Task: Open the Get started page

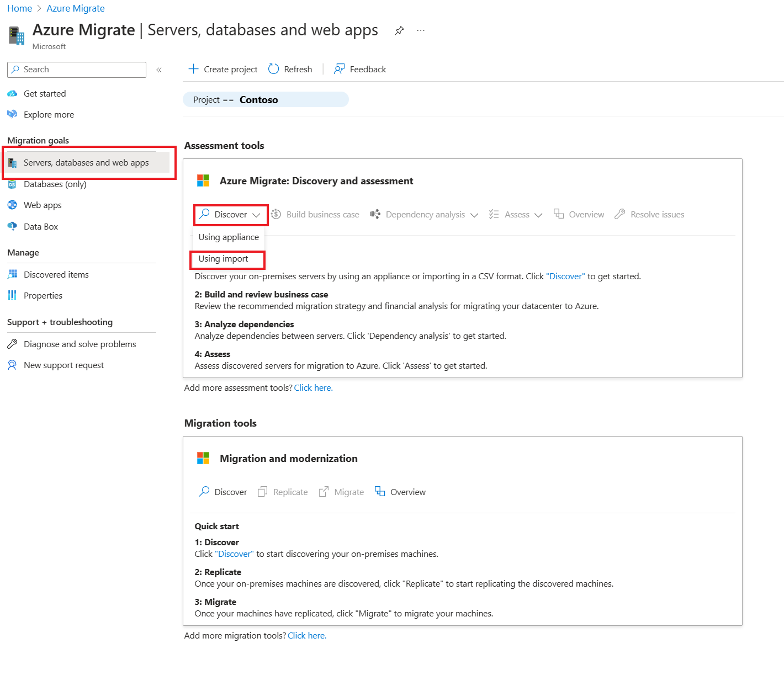Action: [45, 94]
